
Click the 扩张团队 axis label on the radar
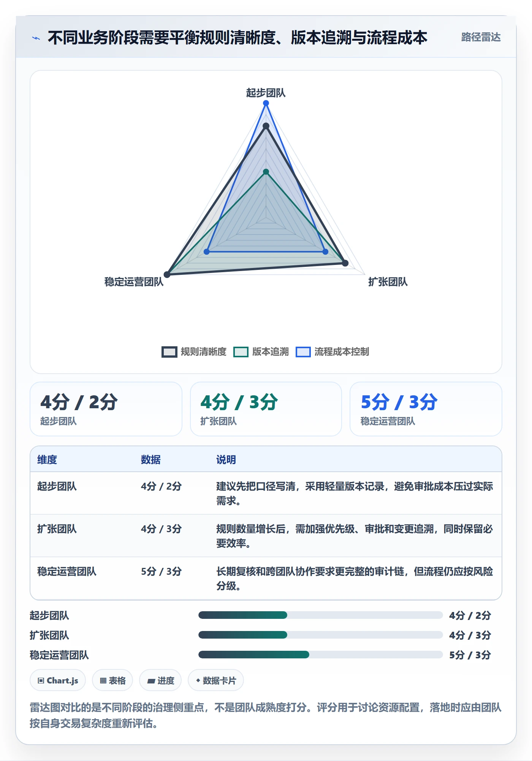[x=388, y=282]
